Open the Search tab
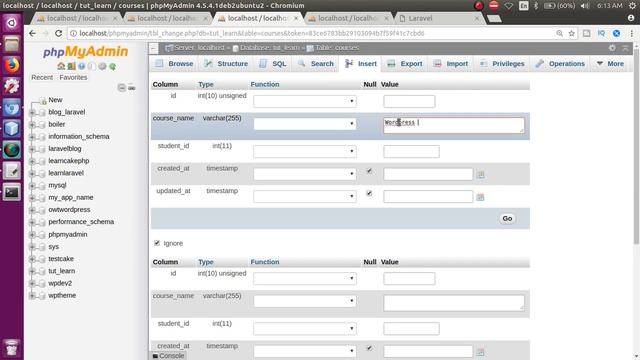The height and width of the screenshot is (360, 640). (316, 64)
